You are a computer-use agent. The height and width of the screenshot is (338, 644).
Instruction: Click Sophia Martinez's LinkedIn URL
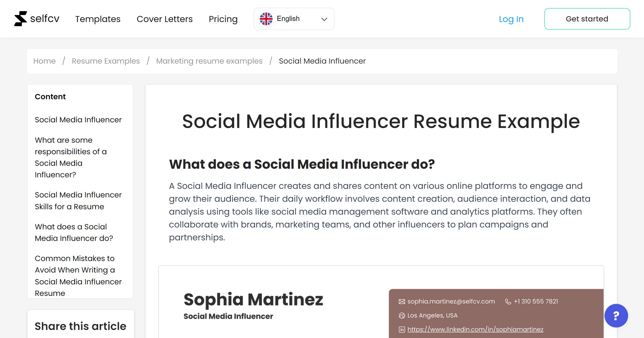(x=475, y=329)
